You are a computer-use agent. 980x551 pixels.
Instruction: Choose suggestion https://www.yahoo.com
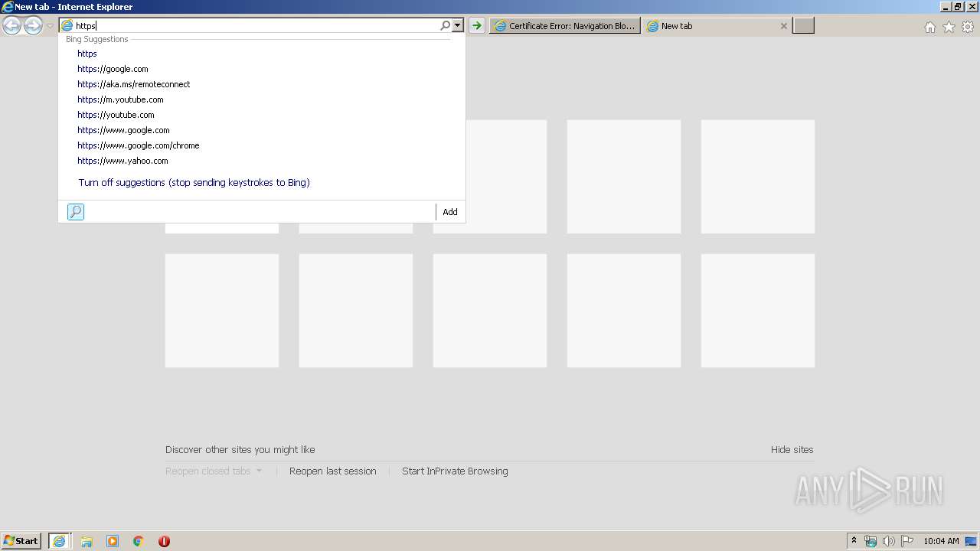coord(262,161)
